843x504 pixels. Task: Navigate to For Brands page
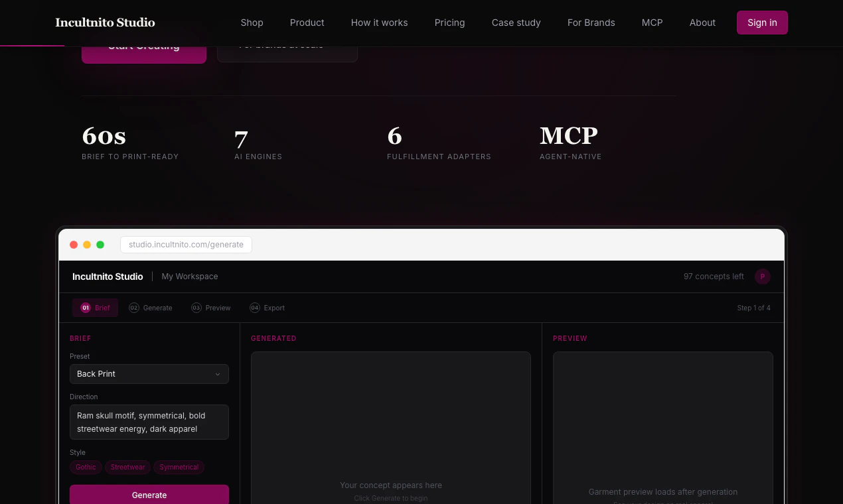(x=591, y=23)
